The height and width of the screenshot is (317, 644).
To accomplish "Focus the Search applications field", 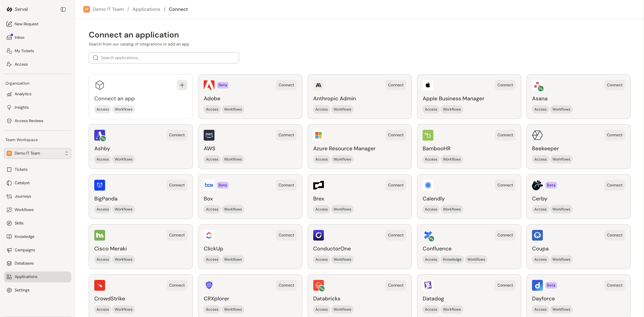I will click(164, 58).
